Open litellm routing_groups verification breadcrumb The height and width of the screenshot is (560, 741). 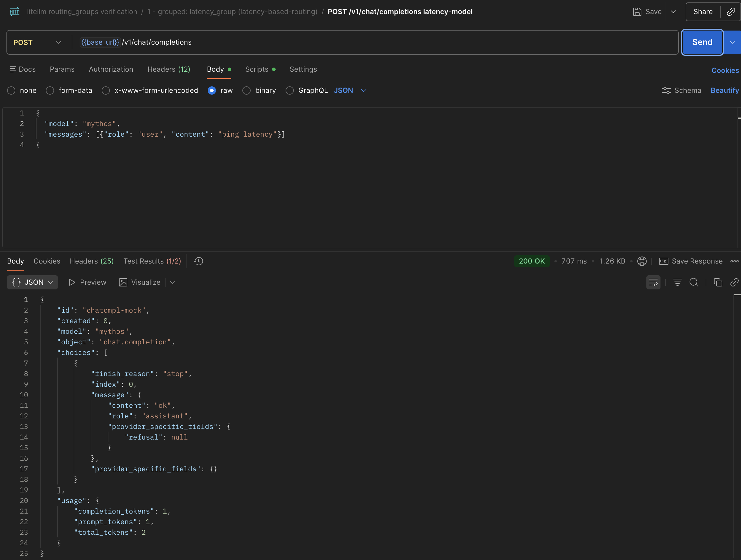[x=82, y=12]
